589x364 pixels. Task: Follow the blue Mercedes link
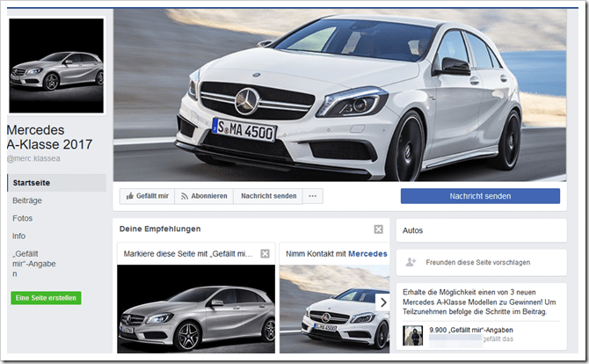(x=367, y=254)
